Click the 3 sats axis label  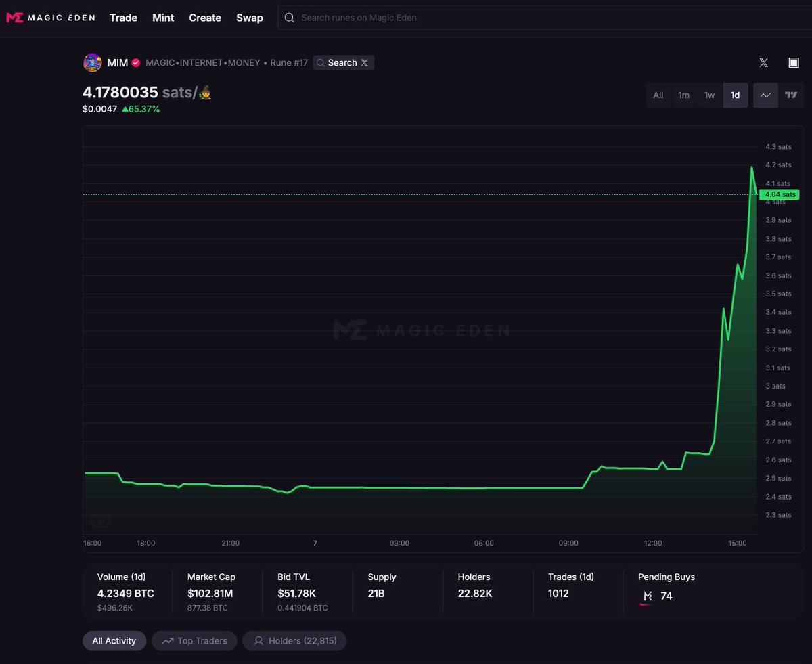pyautogui.click(x=775, y=386)
